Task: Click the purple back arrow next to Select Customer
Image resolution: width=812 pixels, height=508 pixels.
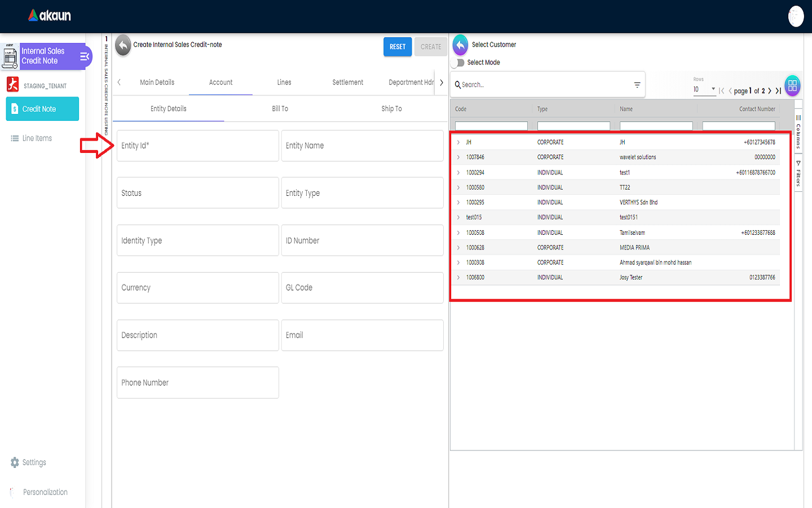Action: pyautogui.click(x=460, y=45)
